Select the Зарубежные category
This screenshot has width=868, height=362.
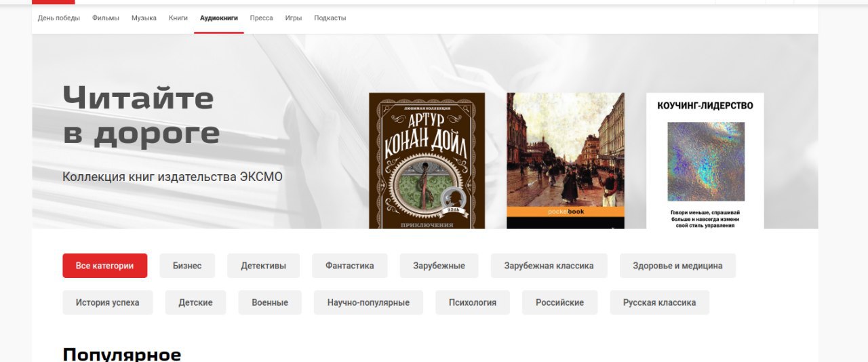[439, 266]
